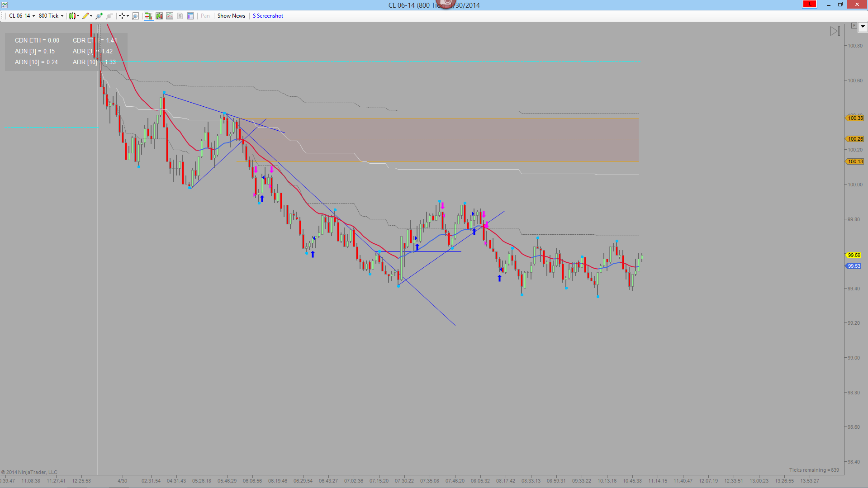The height and width of the screenshot is (488, 868).
Task: Click the 13:53:27 time axis label
Action: coord(809,481)
